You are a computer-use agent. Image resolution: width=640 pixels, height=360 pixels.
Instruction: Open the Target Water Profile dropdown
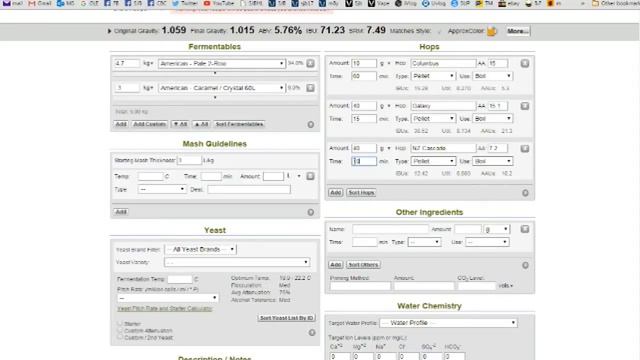click(449, 323)
